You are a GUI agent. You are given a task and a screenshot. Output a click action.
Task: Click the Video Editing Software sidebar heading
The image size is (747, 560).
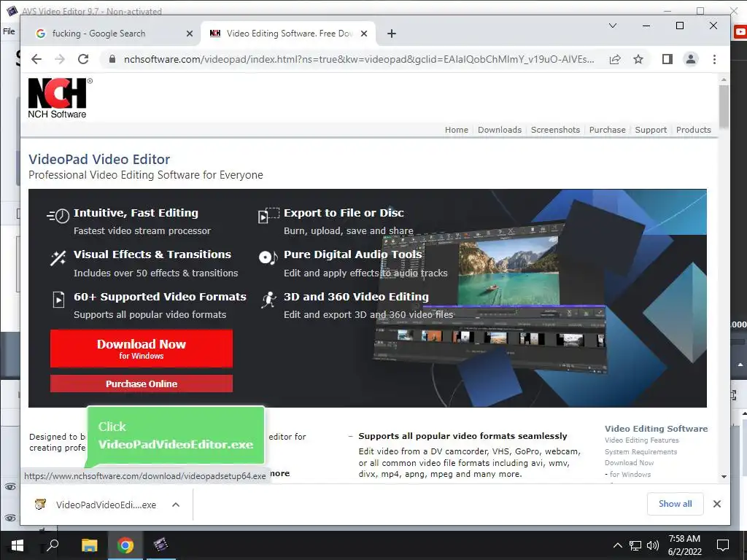click(x=656, y=429)
